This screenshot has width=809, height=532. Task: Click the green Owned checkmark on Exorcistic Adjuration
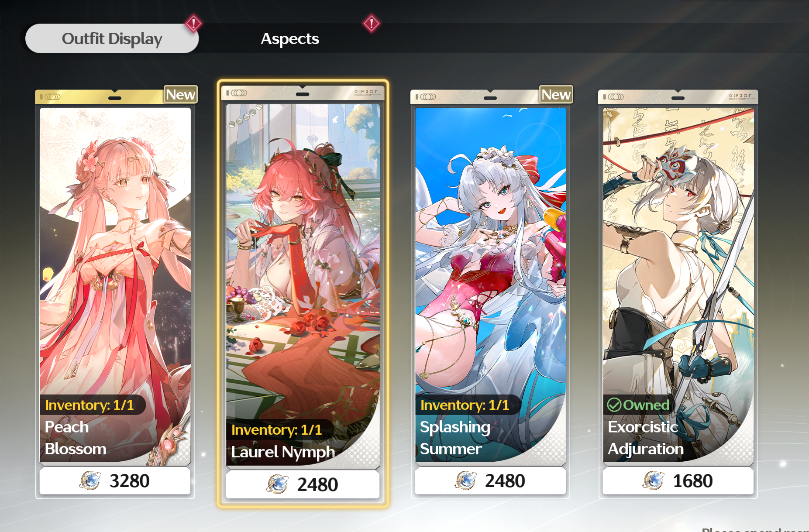pos(614,405)
